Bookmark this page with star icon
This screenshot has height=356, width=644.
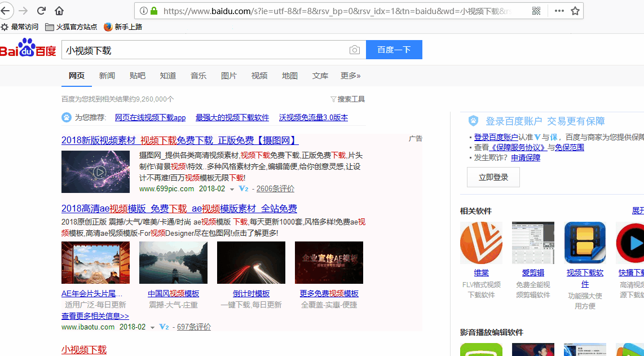575,11
